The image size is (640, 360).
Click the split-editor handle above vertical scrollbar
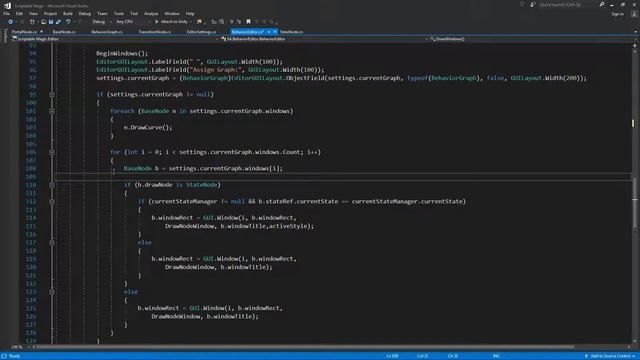tap(635, 46)
